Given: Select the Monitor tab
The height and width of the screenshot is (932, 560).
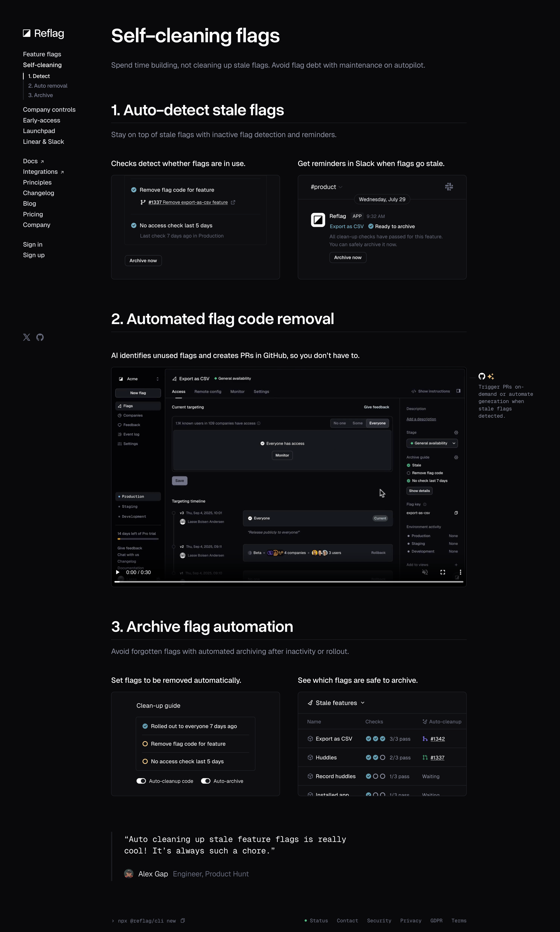Looking at the screenshot, I should 237,392.
